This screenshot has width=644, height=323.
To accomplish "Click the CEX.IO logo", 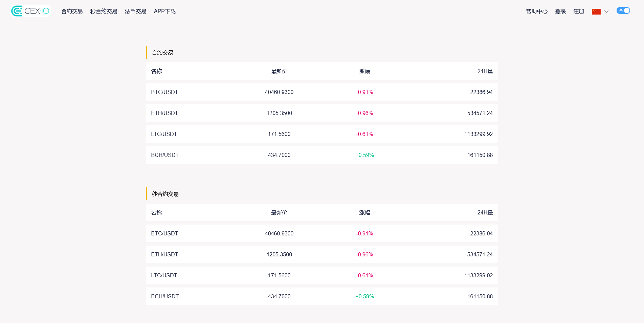I will pos(30,11).
